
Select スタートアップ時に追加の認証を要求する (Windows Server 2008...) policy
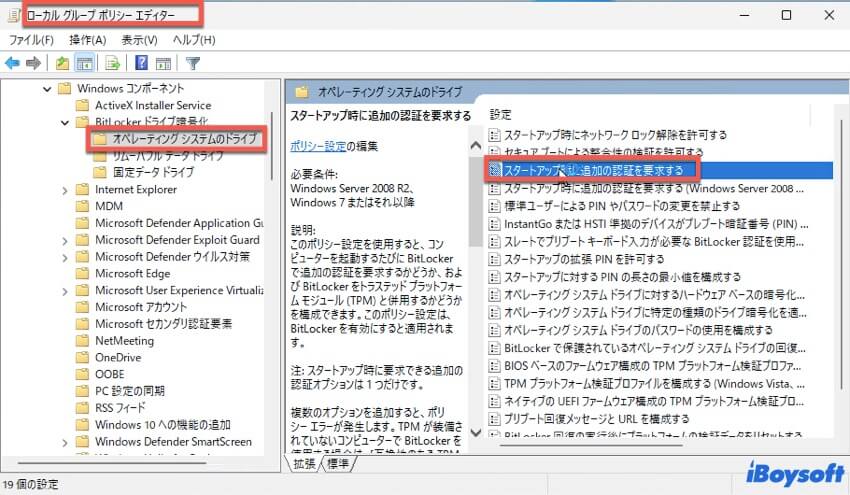654,188
